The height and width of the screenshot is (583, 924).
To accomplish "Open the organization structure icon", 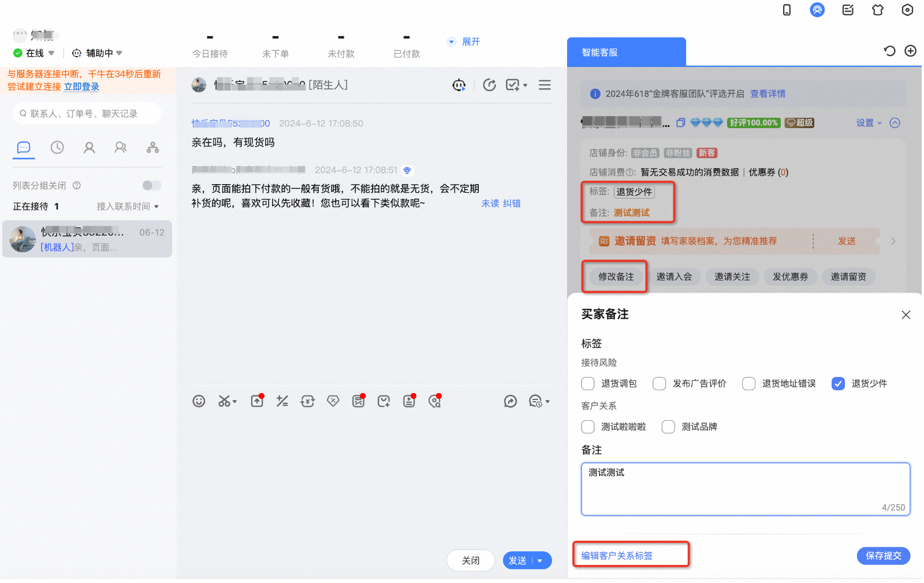I will pos(152,148).
